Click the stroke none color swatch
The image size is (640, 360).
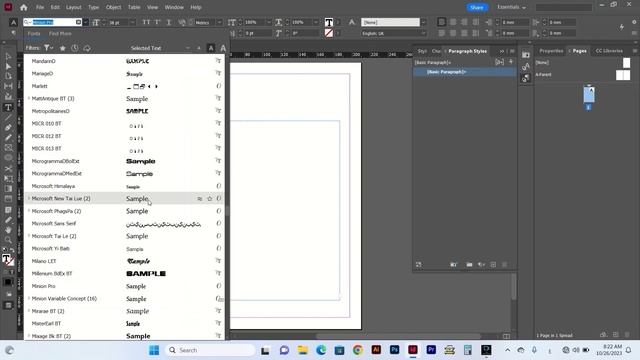(329, 33)
